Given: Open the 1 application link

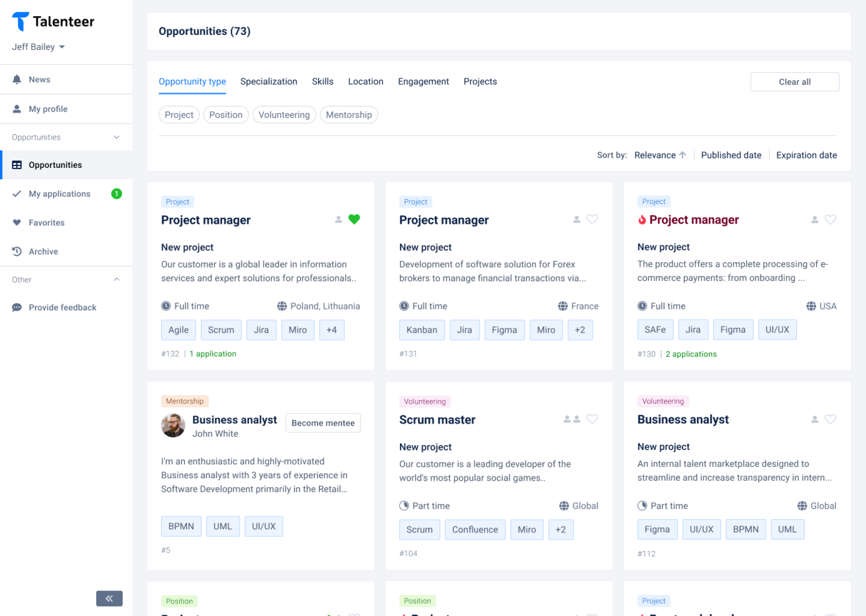Looking at the screenshot, I should tap(213, 354).
